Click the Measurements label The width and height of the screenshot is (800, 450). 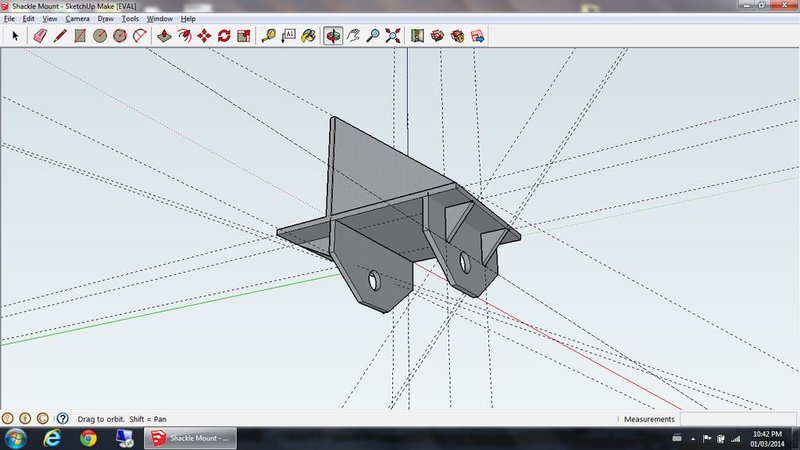(649, 419)
